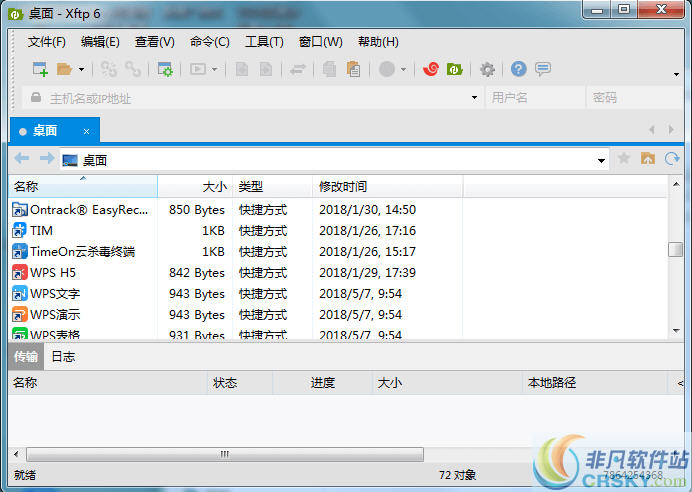Click the green Xftp toolbar icon

[455, 69]
